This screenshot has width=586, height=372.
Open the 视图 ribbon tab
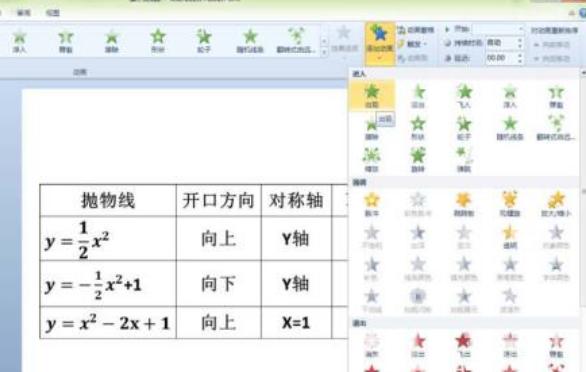click(53, 13)
